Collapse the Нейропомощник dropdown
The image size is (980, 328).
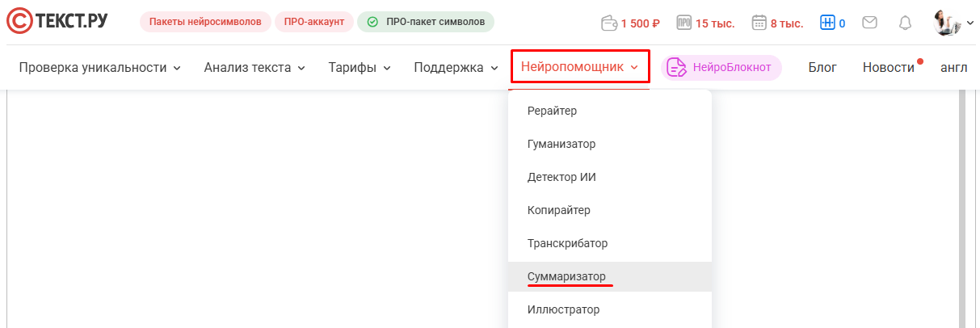[x=580, y=67]
